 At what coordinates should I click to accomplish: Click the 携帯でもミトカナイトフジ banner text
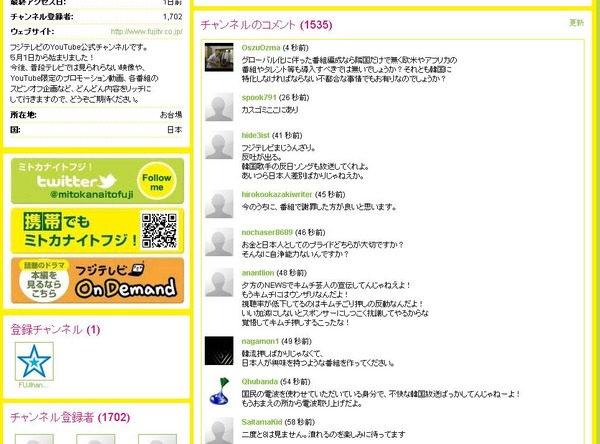pos(79,231)
